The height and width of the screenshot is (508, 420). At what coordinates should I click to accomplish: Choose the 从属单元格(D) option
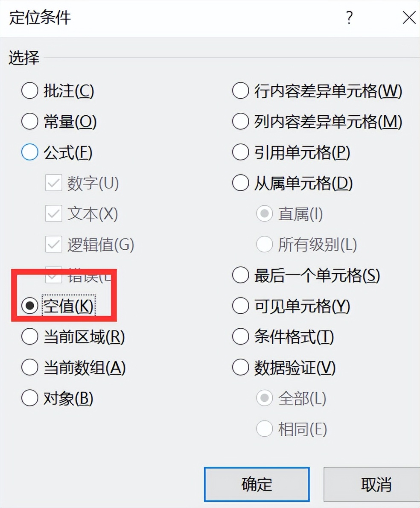pyautogui.click(x=241, y=184)
